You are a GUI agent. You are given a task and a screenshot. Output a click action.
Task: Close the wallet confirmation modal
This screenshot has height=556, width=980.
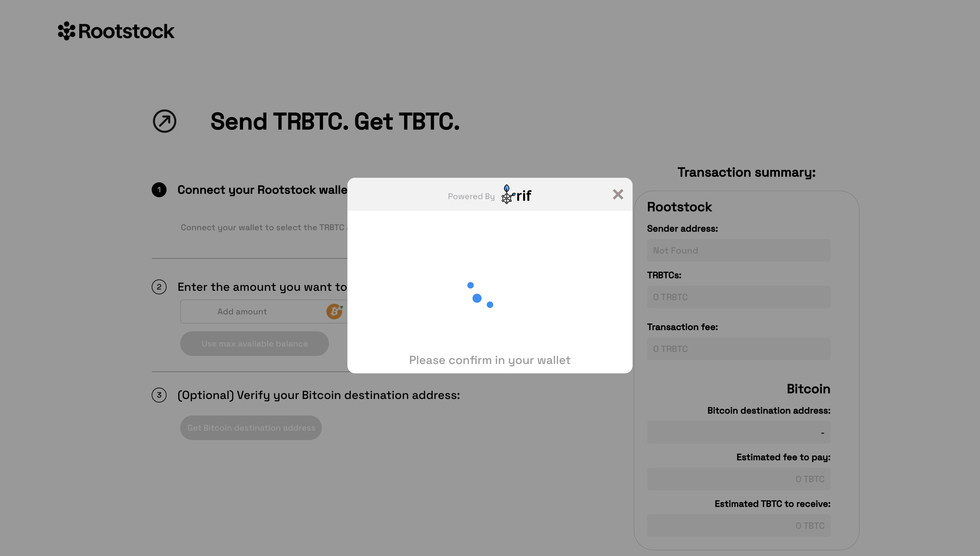click(618, 194)
